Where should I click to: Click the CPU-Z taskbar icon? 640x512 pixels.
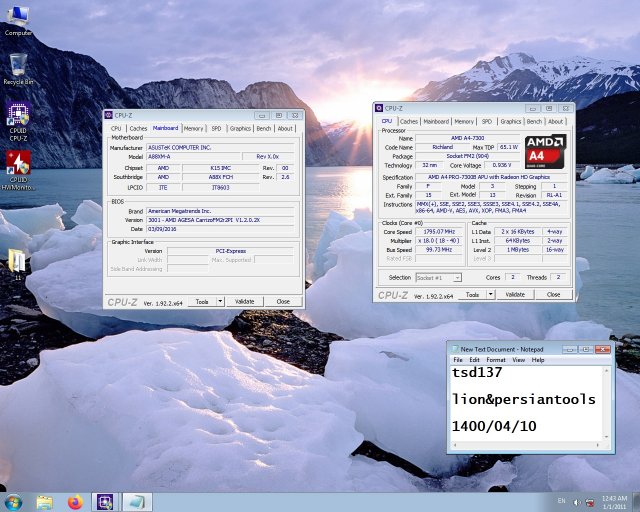point(105,500)
